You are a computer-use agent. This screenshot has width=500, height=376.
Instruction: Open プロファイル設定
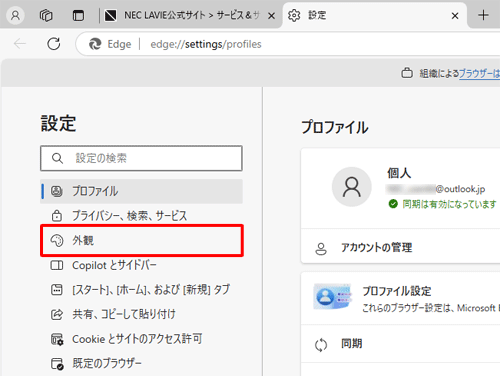click(400, 298)
